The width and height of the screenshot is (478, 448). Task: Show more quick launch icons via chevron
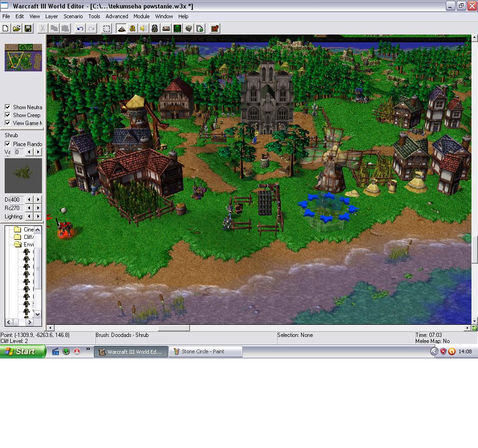88,349
